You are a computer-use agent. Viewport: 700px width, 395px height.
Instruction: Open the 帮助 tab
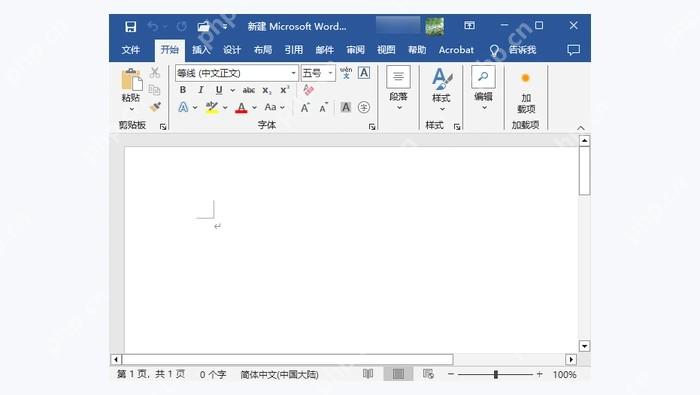click(417, 50)
